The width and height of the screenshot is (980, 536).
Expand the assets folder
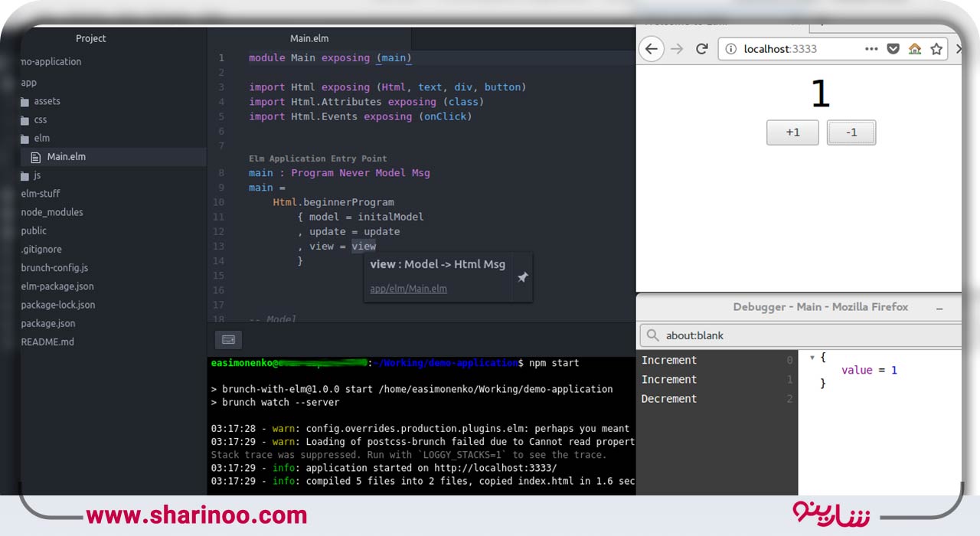pos(47,101)
